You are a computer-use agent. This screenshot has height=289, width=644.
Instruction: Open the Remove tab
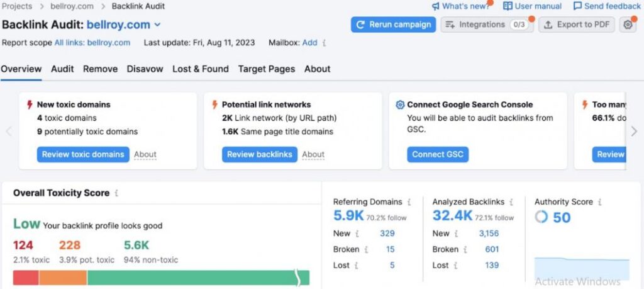(x=100, y=69)
